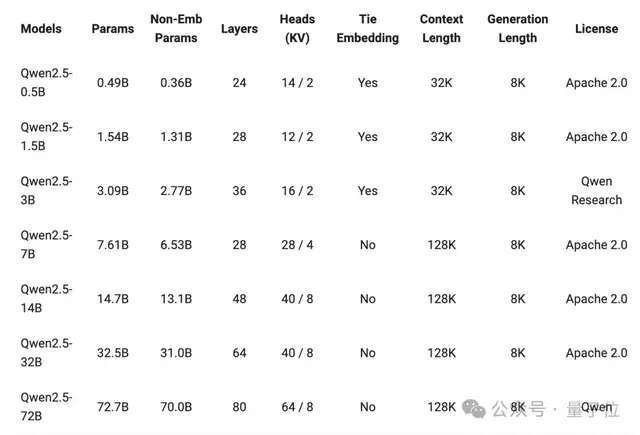Select the Generation Length column header

point(517,29)
